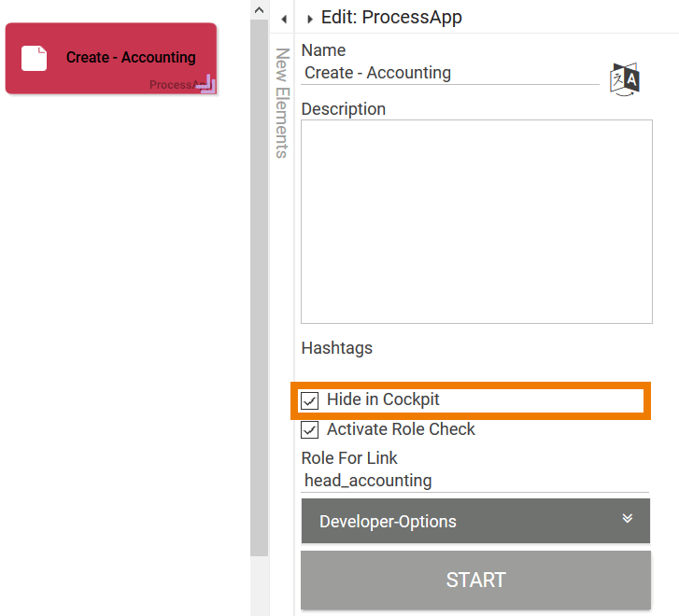The image size is (679, 616).
Task: Click the Role For Link field
Action: tap(474, 481)
